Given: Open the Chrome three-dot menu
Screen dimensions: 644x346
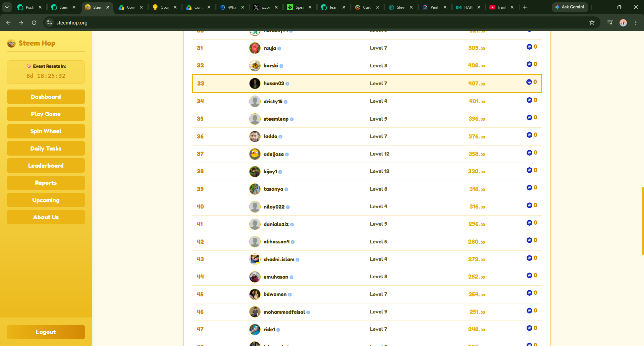Looking at the screenshot, I should pos(636,22).
